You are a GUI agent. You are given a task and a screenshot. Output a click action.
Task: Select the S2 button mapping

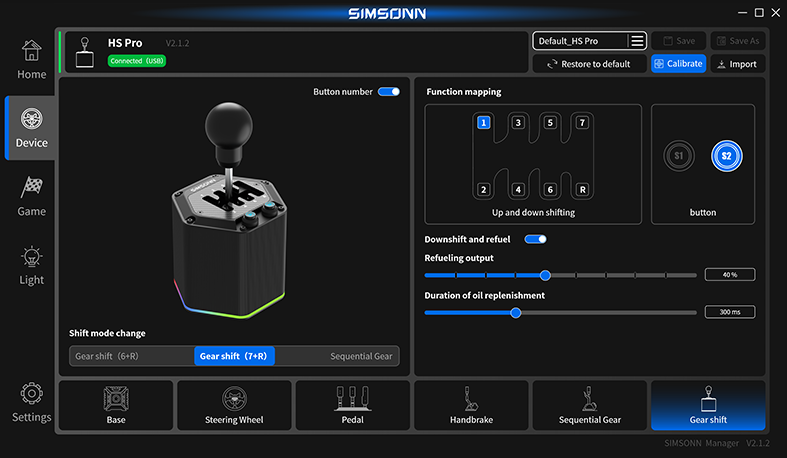pos(726,156)
